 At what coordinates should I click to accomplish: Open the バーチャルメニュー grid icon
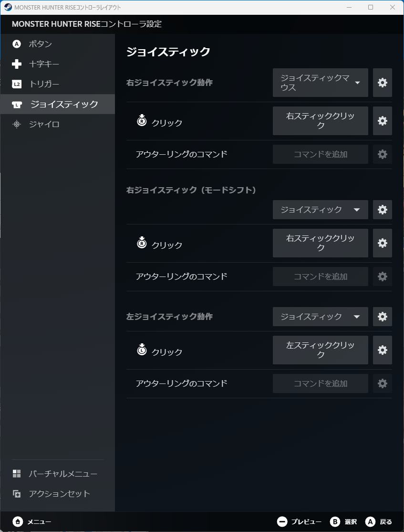(17, 473)
